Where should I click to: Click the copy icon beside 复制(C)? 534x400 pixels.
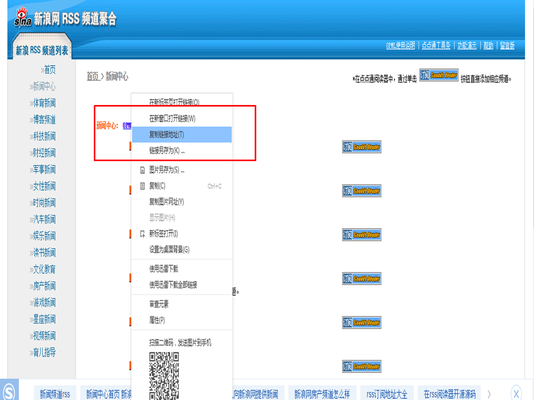[143, 186]
